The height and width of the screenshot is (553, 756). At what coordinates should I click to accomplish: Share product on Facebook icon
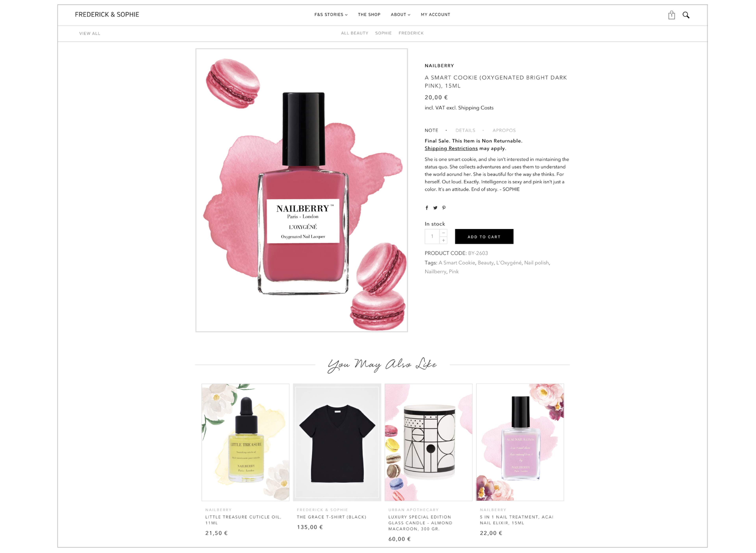(x=427, y=208)
